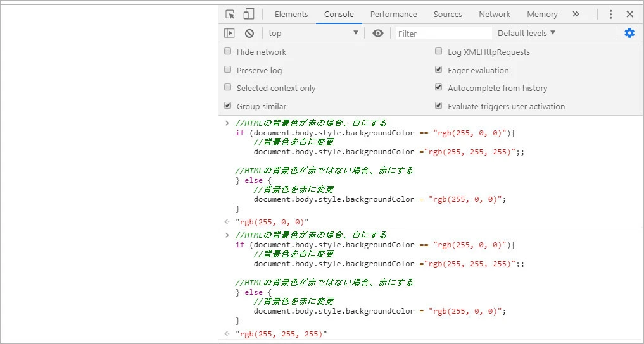Switch to the Elements tab

(x=291, y=15)
